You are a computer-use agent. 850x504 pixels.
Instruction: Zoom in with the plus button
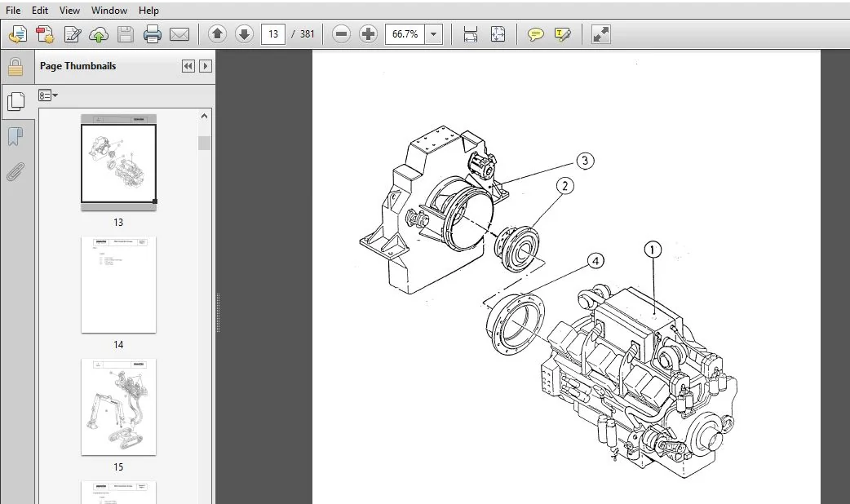pos(368,34)
